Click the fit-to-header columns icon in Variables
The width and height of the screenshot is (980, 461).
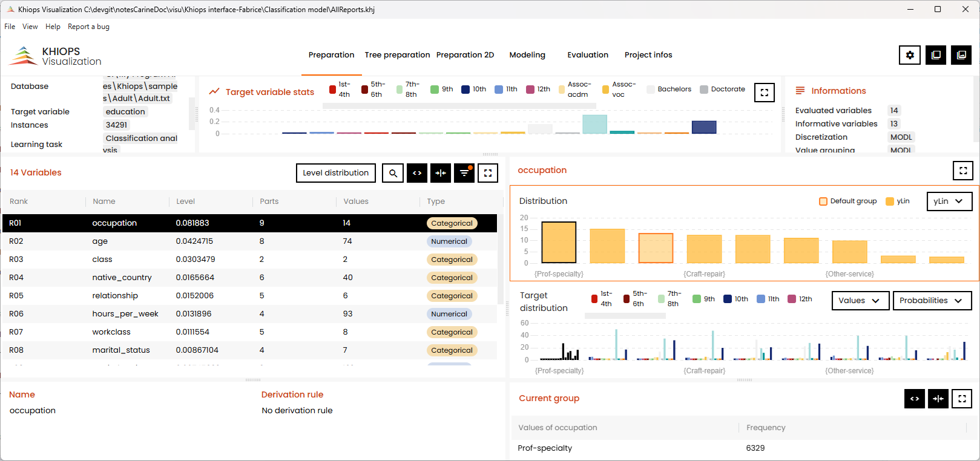point(417,173)
